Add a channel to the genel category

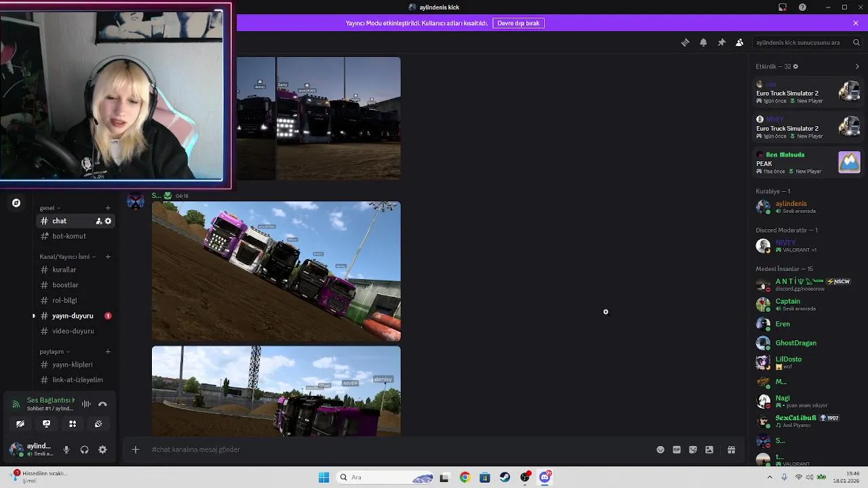point(108,208)
